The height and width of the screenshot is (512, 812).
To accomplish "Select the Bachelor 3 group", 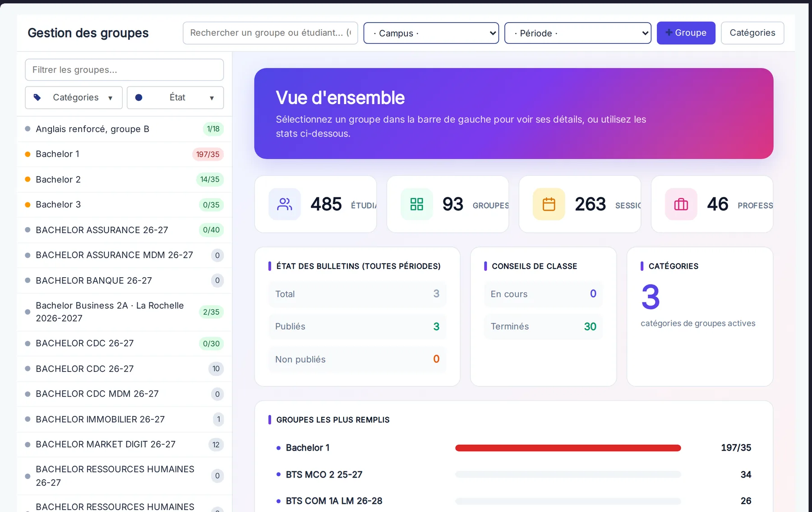I will (125, 205).
